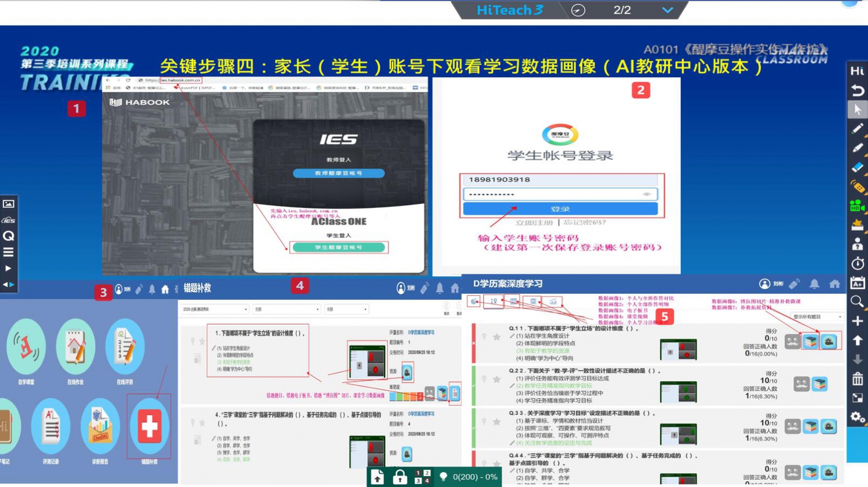Open the countdown timer tool

click(x=857, y=264)
